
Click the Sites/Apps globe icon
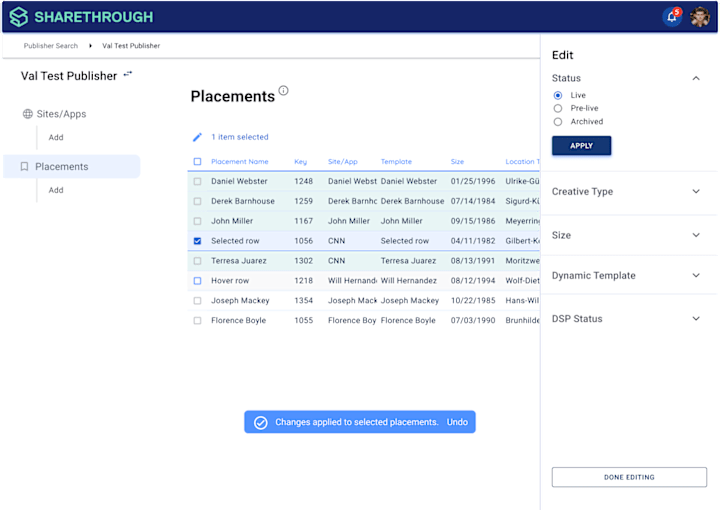pyautogui.click(x=28, y=114)
